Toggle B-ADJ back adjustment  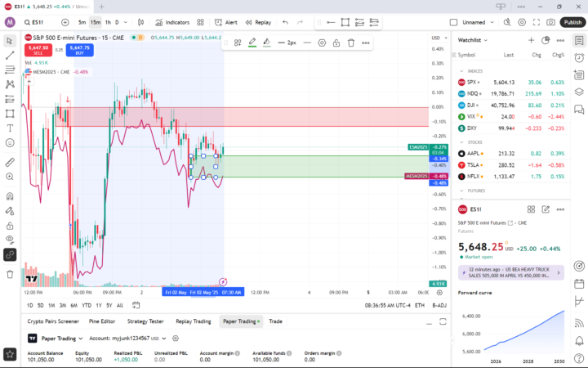pos(439,305)
